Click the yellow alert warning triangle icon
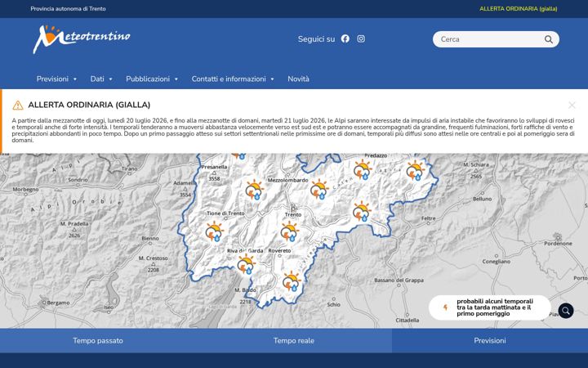588x368 pixels. [x=18, y=105]
